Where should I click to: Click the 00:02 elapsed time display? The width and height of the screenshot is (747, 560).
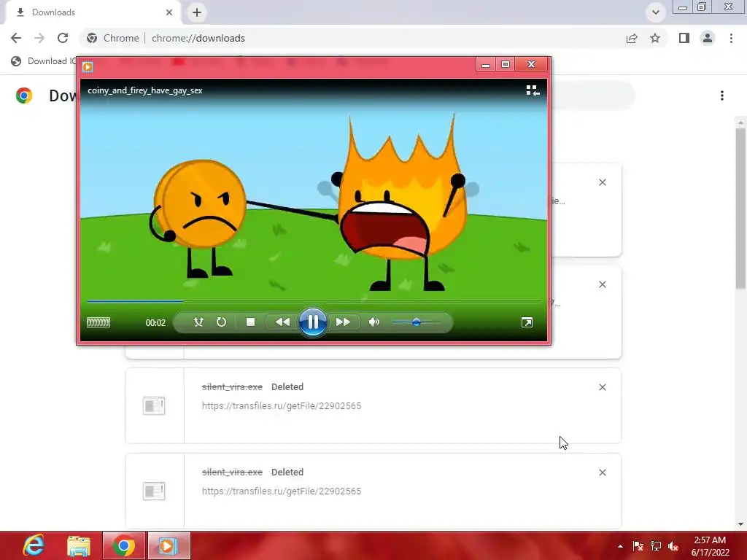[x=155, y=322]
